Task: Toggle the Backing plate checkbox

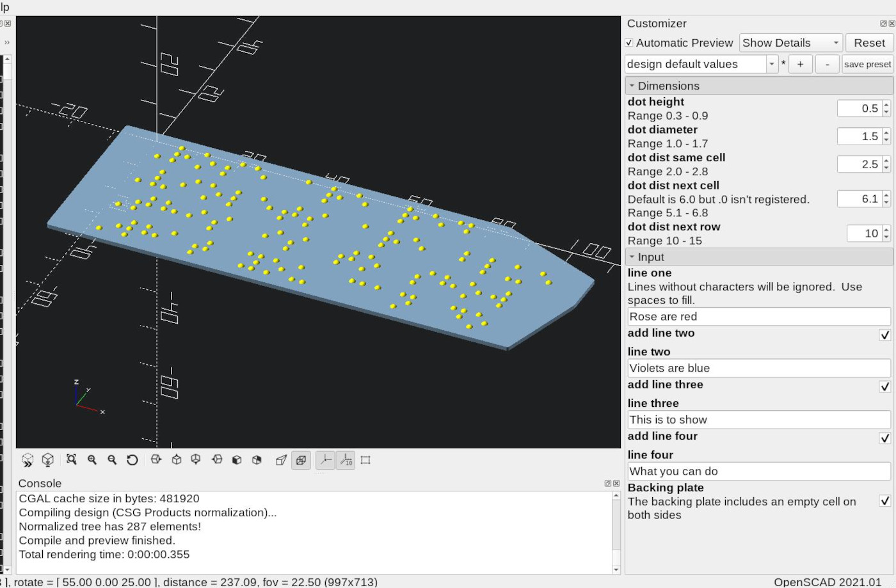Action: coord(885,500)
